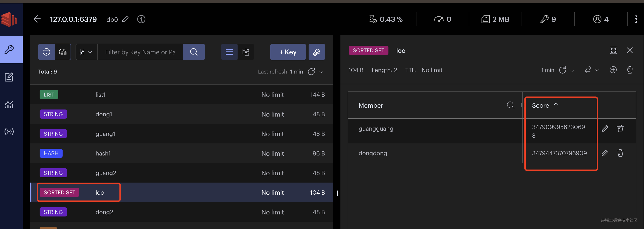Show database info icon next to db0

141,19
